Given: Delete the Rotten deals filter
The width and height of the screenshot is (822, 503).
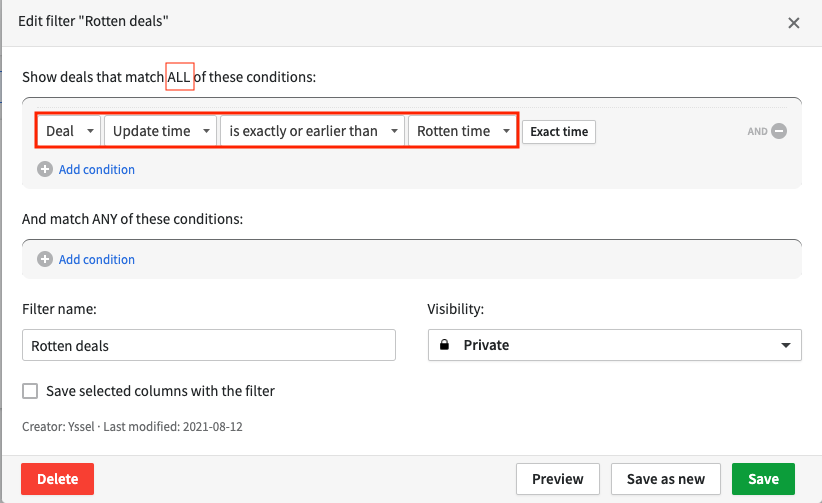Looking at the screenshot, I should click(x=57, y=479).
